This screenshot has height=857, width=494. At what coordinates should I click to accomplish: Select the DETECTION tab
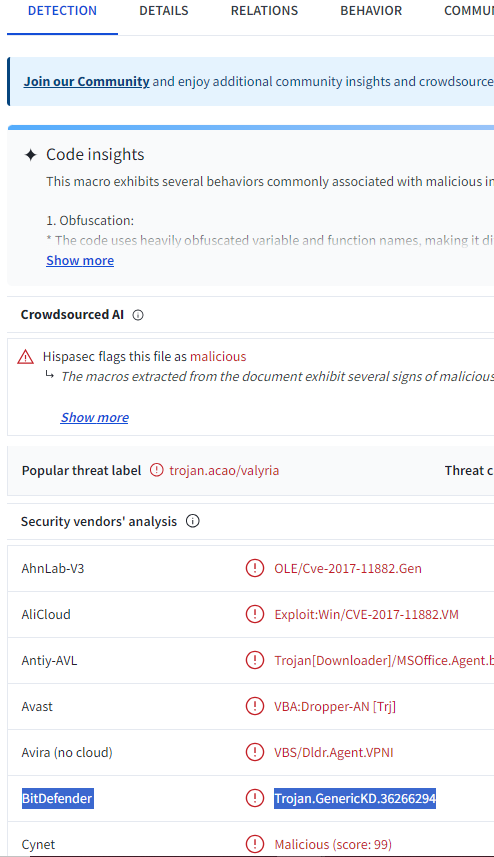62,11
